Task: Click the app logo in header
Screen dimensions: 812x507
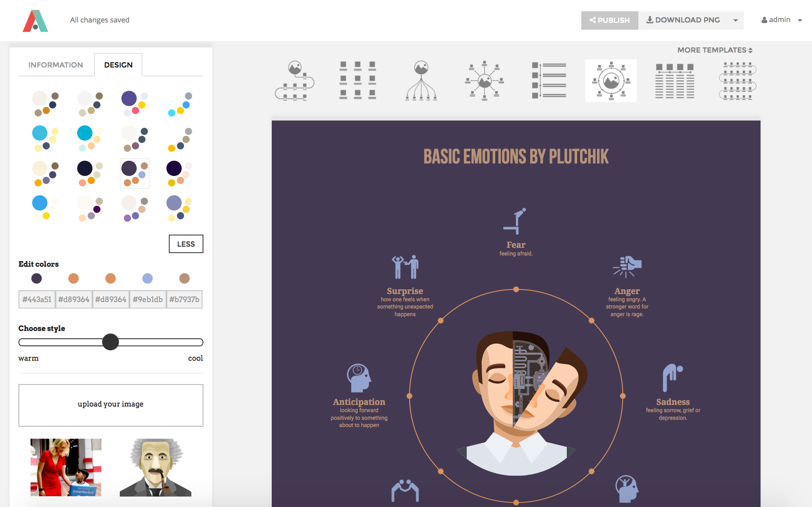Action: pos(35,21)
